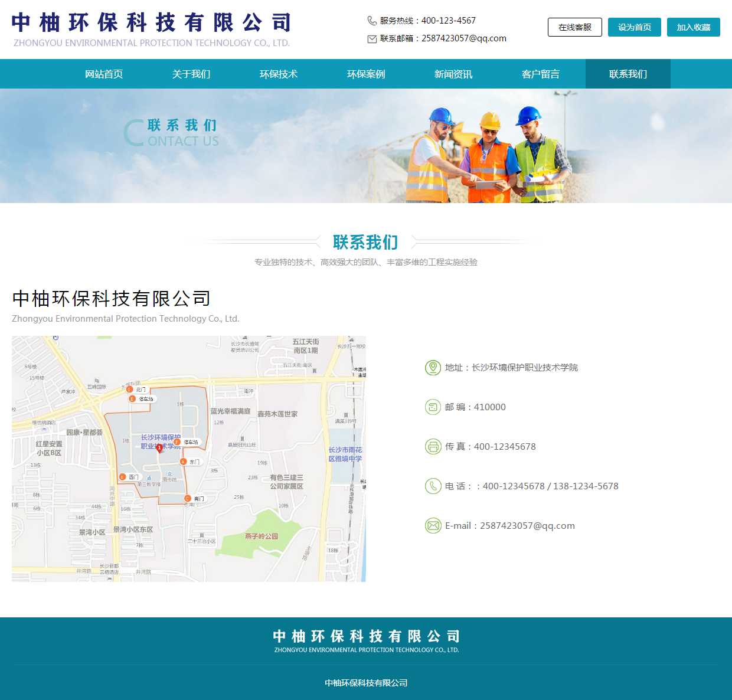Click the envelope icon beside header email
Viewport: 732px width, 700px height.
tap(372, 39)
